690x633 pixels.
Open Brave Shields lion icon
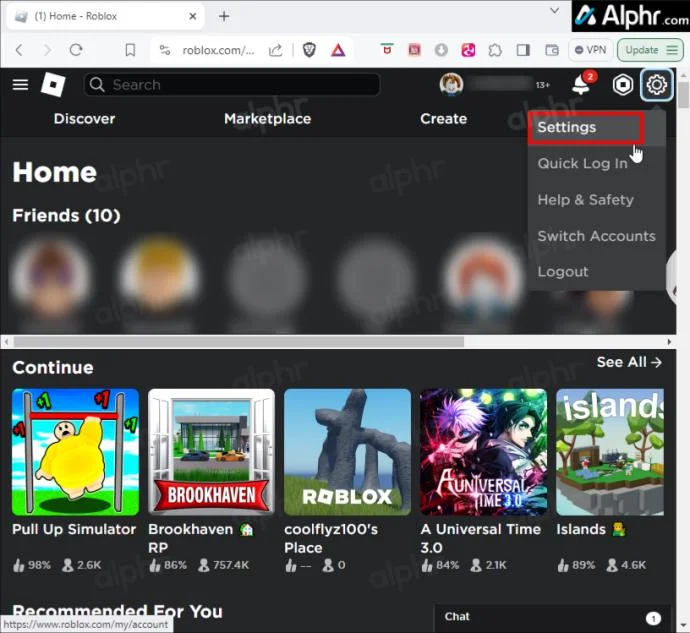point(309,50)
